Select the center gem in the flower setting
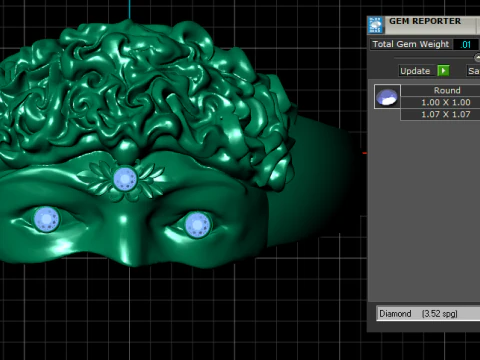Image resolution: width=480 pixels, height=360 pixels. [x=125, y=179]
